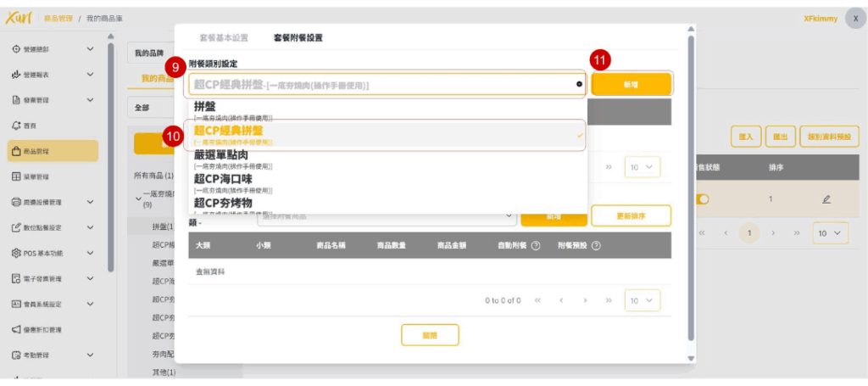Click the 超CP經典拼盤 combo box field
Image resolution: width=868 pixels, height=386 pixels.
click(381, 84)
